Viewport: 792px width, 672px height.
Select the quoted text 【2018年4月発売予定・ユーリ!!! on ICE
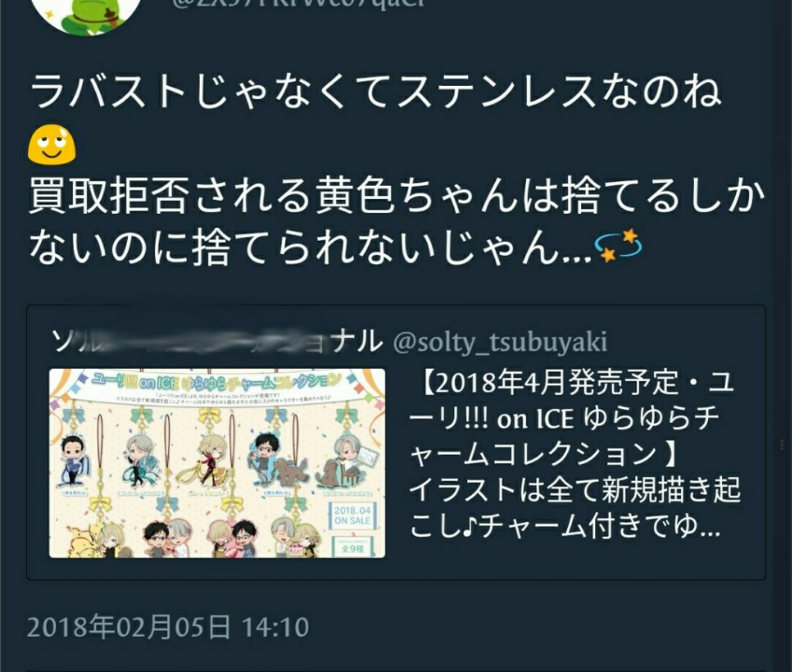click(x=571, y=401)
